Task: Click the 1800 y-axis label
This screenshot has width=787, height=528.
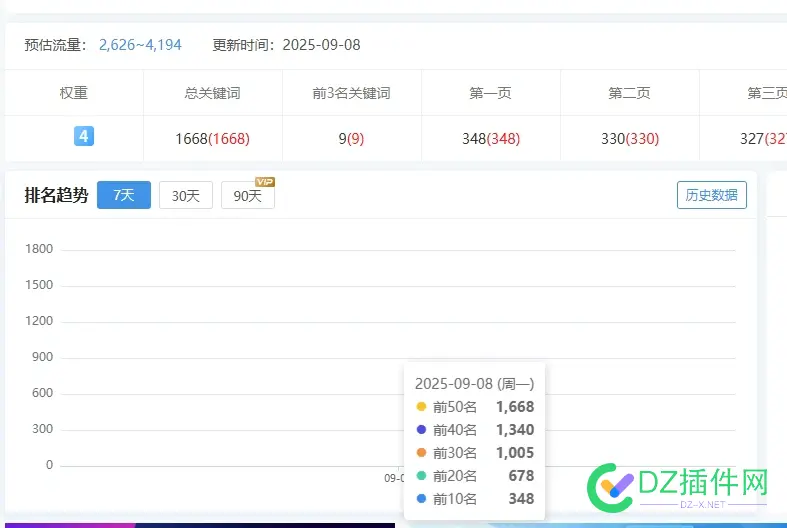Action: coord(39,249)
